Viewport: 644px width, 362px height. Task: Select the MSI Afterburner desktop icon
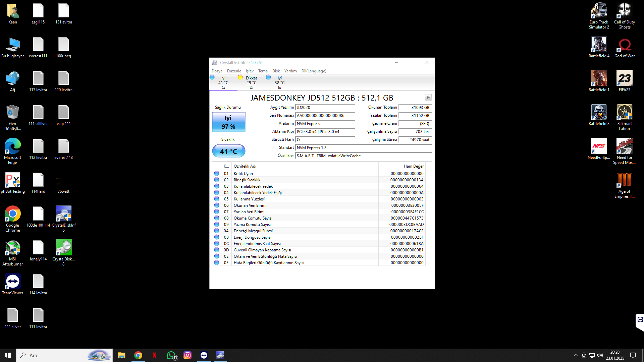[x=12, y=253]
